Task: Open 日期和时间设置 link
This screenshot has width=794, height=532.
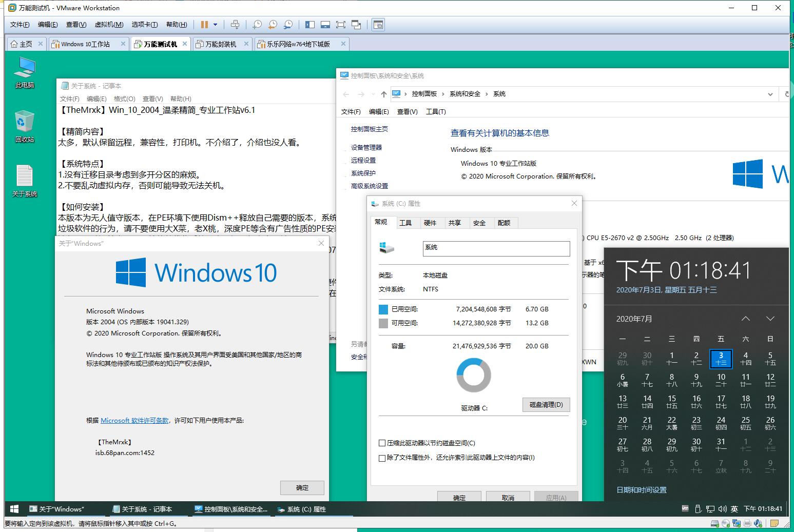Action: click(x=642, y=490)
